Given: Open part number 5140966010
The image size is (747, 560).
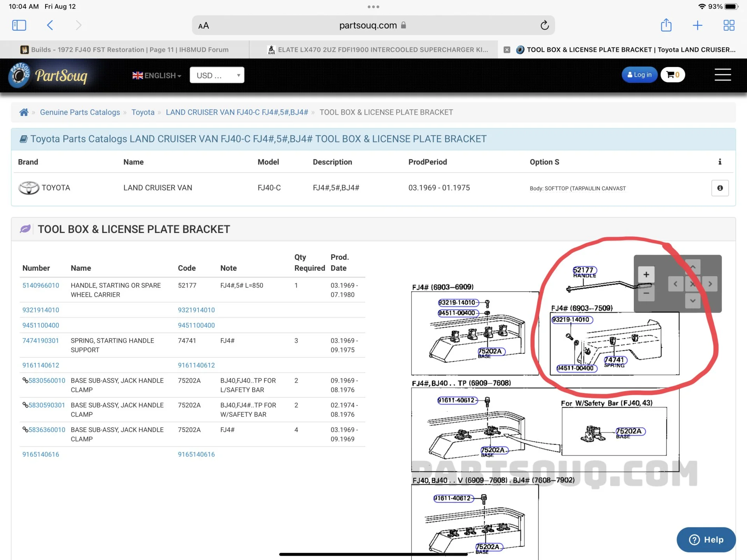Looking at the screenshot, I should point(41,285).
